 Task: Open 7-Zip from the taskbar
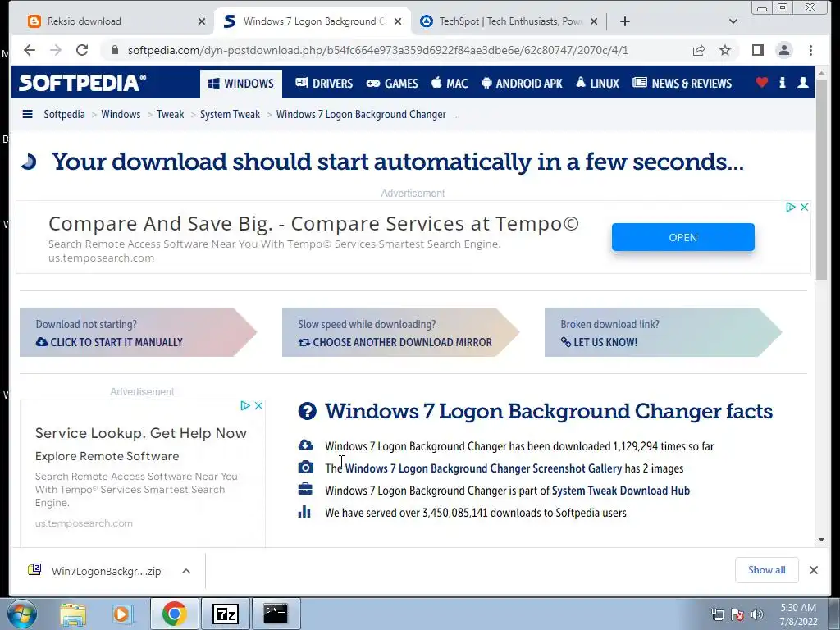pyautogui.click(x=225, y=614)
